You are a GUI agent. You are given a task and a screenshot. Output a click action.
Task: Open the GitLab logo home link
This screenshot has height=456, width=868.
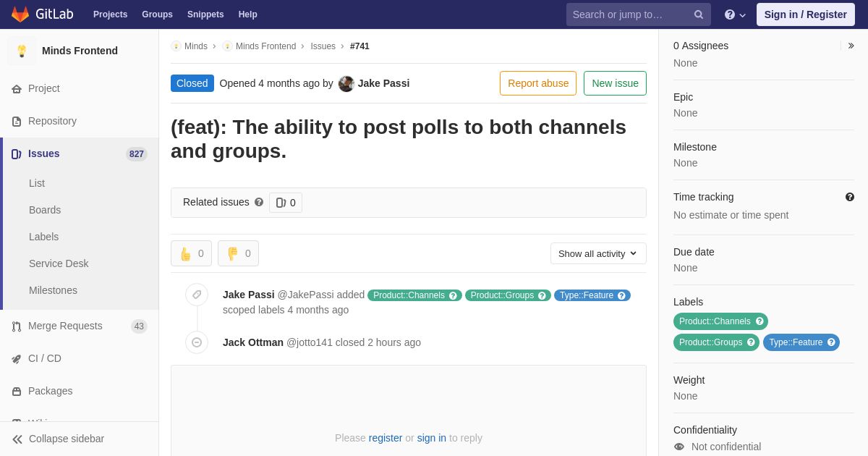42,14
